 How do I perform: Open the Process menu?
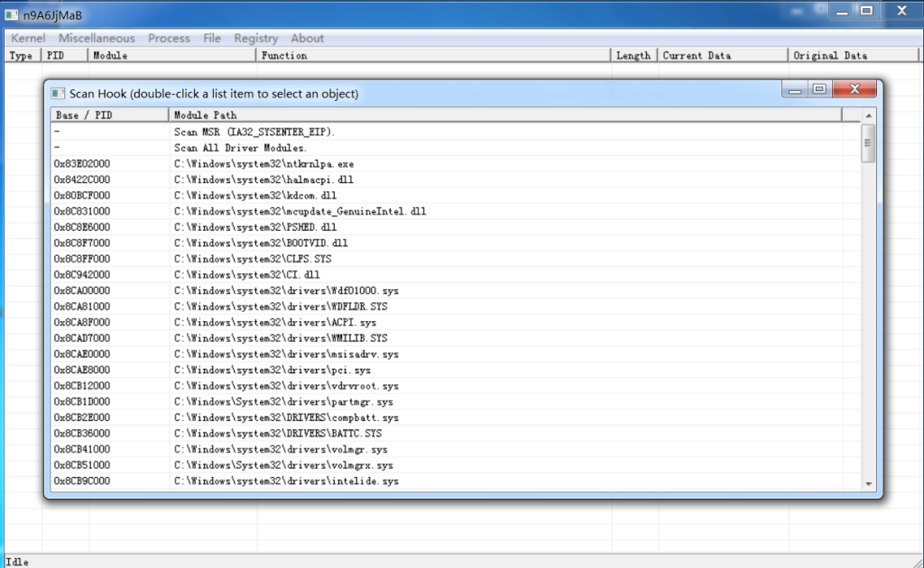(169, 38)
